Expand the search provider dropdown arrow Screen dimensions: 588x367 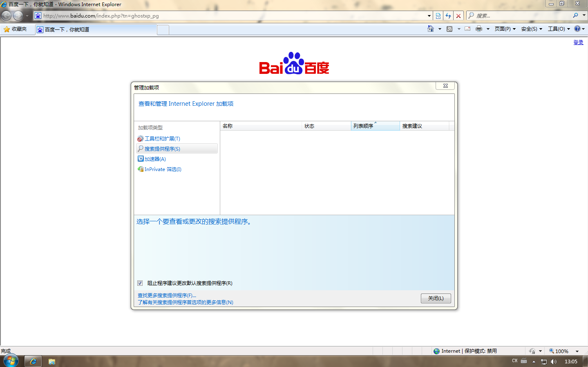584,16
